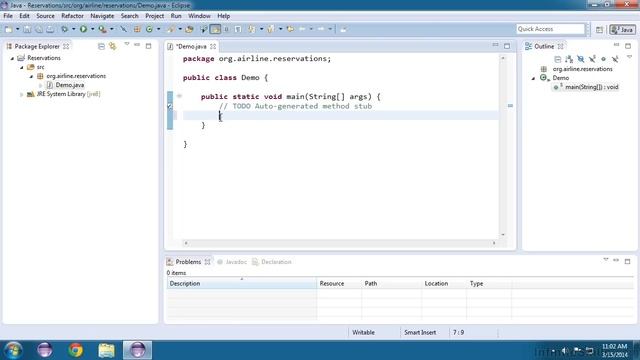640x360 pixels.
Task: Click the Print toolbar icon
Action: pos(50,29)
